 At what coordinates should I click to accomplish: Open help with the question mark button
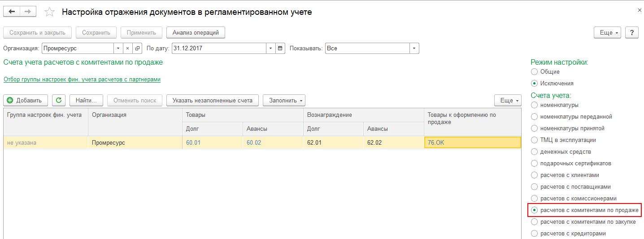tap(632, 32)
